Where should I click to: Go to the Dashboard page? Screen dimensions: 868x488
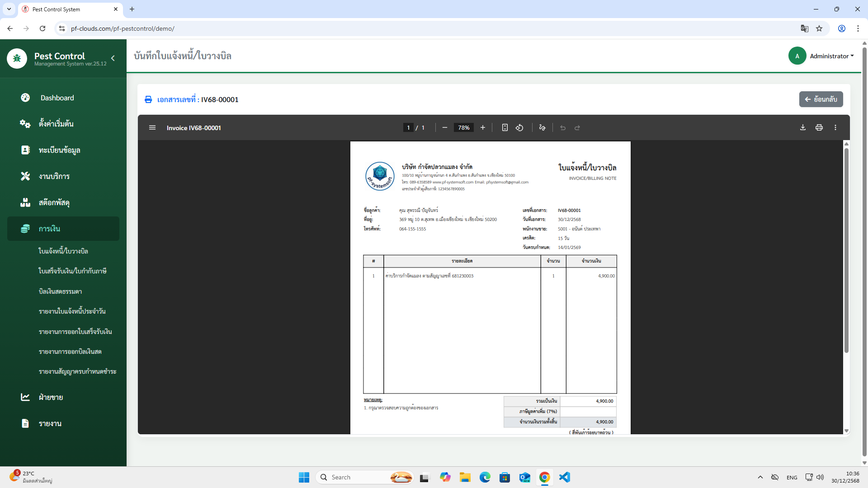click(57, 98)
